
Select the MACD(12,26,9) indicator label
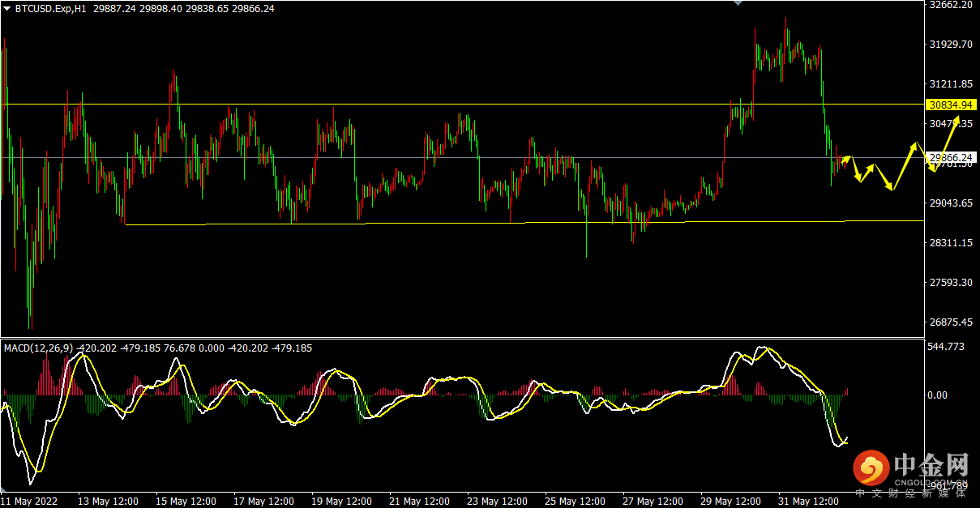click(x=39, y=348)
